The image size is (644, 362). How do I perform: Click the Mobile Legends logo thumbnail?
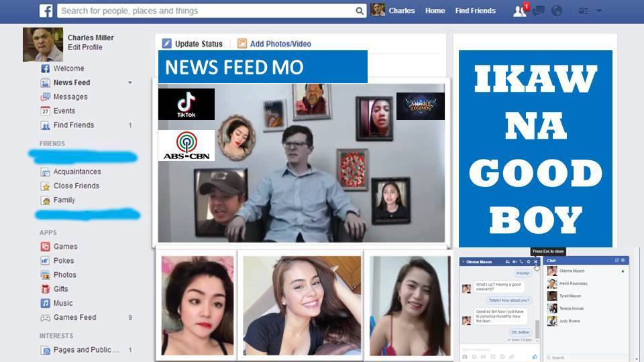pos(421,107)
